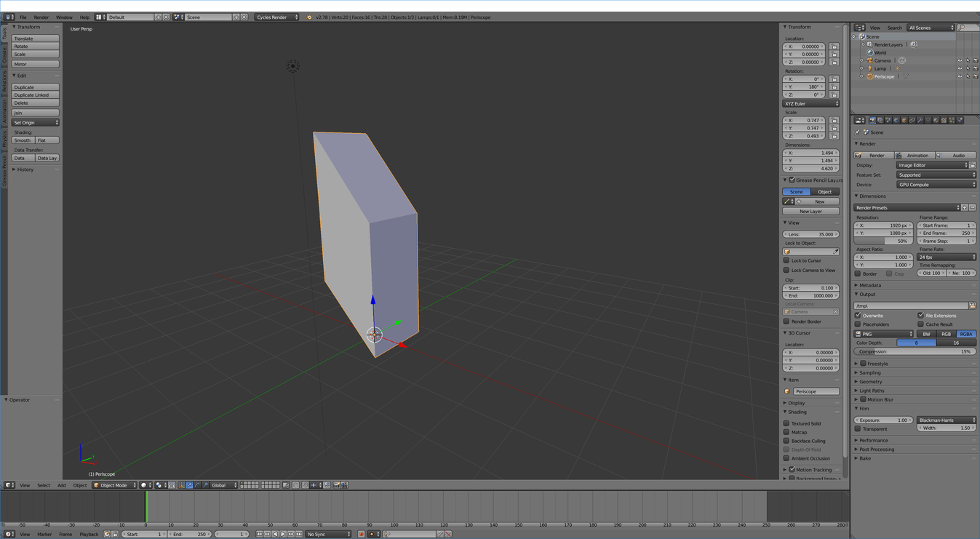Open the Scene properties tab icon
This screenshot has width=980, height=539.
coord(888,121)
